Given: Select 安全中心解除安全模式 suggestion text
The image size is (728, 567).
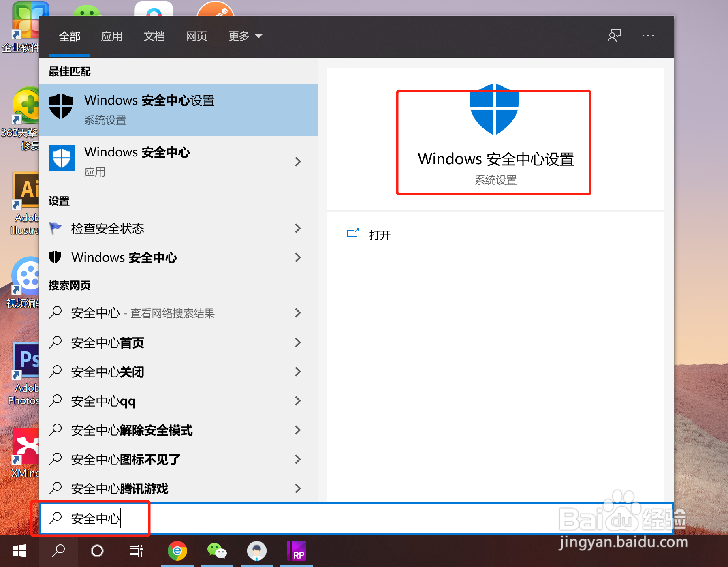Looking at the screenshot, I should point(132,430).
